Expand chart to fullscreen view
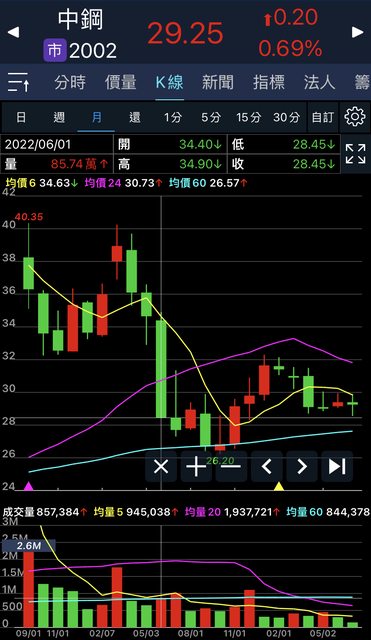This screenshot has height=640, width=371. (355, 154)
